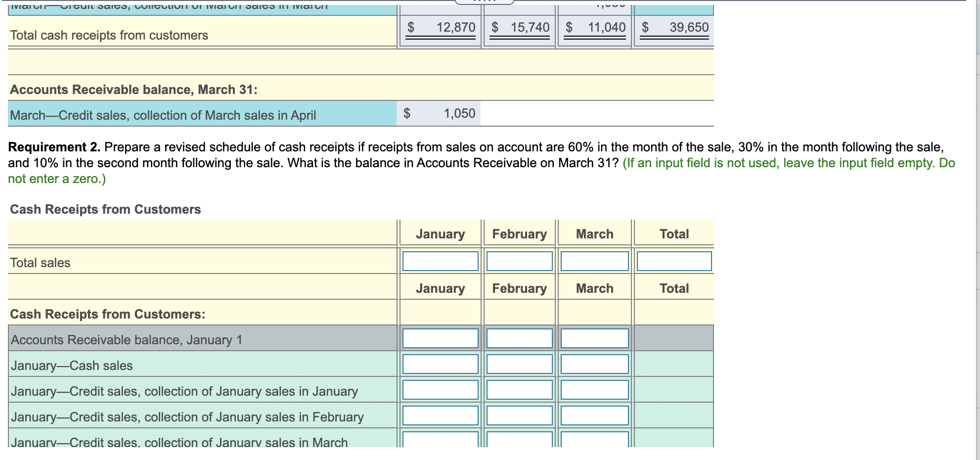This screenshot has height=460, width=980.
Task: Click the Total sales Total input field
Action: [674, 261]
